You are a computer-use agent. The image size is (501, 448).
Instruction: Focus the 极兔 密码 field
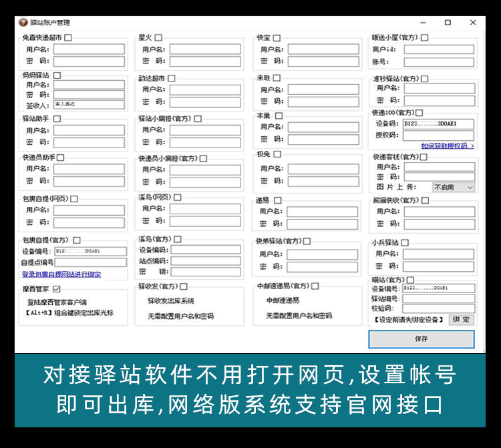(x=323, y=182)
